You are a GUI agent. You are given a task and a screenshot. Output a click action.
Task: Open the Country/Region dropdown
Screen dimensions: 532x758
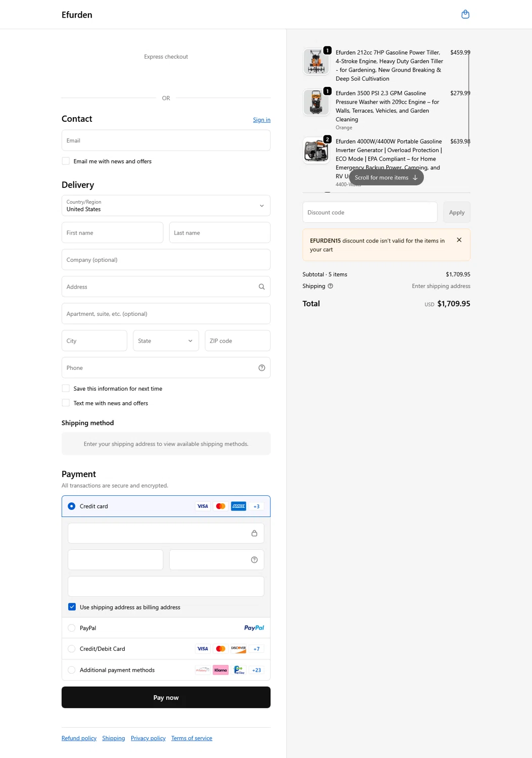[x=166, y=206]
